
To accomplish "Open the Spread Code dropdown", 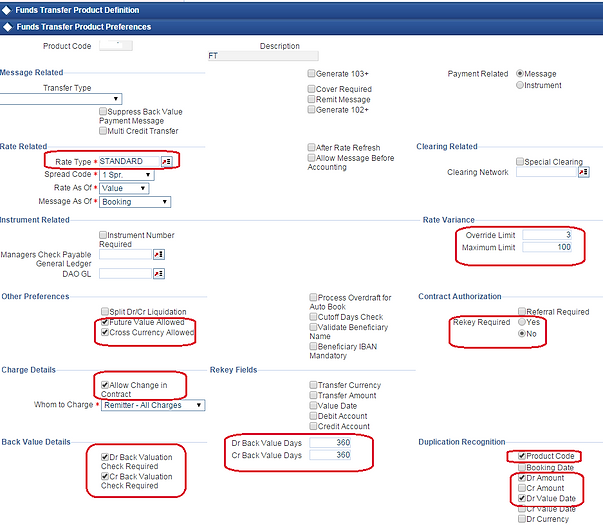I will (127, 175).
